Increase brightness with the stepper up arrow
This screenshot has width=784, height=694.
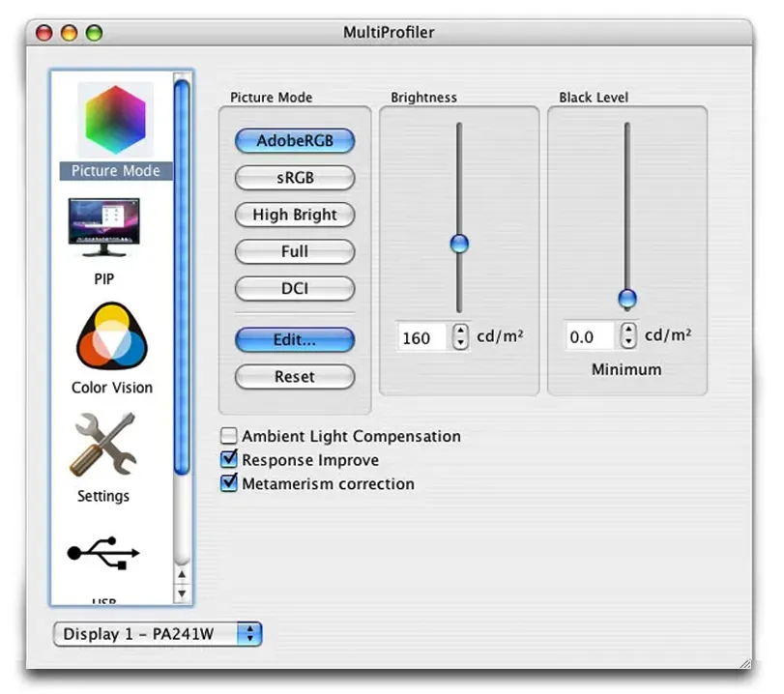click(x=460, y=330)
